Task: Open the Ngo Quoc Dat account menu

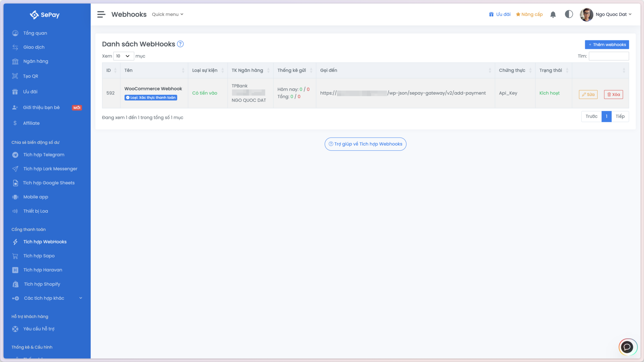Action: (607, 14)
